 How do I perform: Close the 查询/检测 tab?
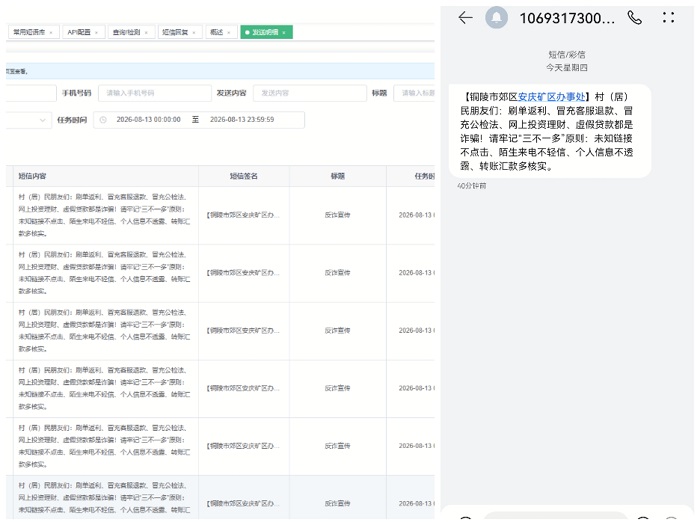[x=146, y=33]
